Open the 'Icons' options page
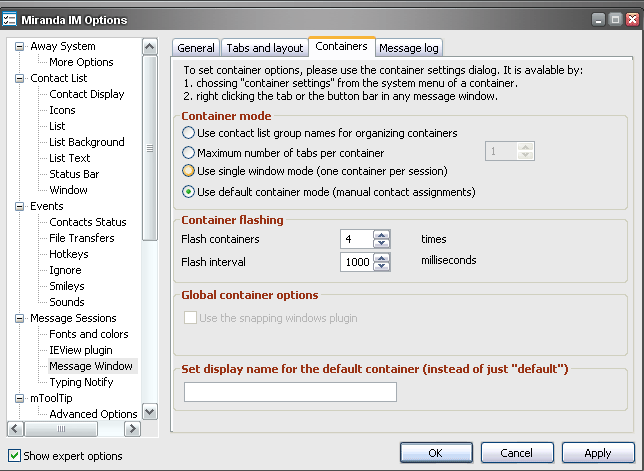644x471 pixels. (62, 110)
